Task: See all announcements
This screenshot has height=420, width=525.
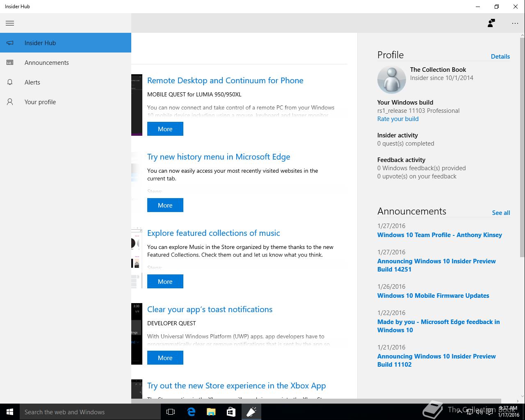Action: [x=501, y=213]
